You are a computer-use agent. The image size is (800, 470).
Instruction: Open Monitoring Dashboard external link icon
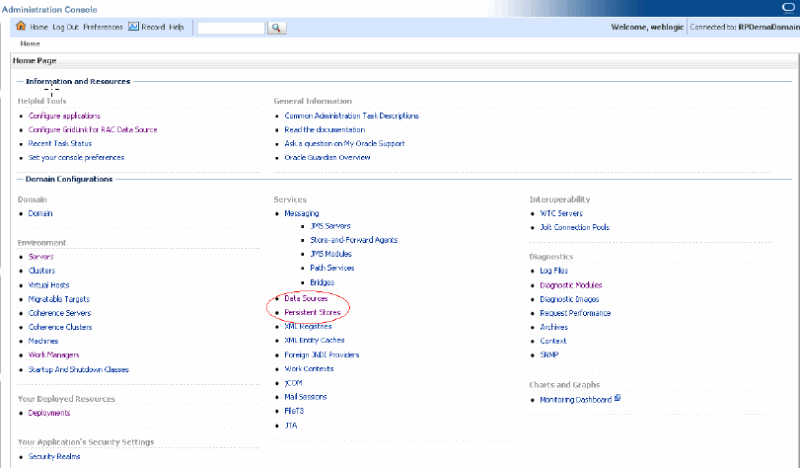point(617,398)
